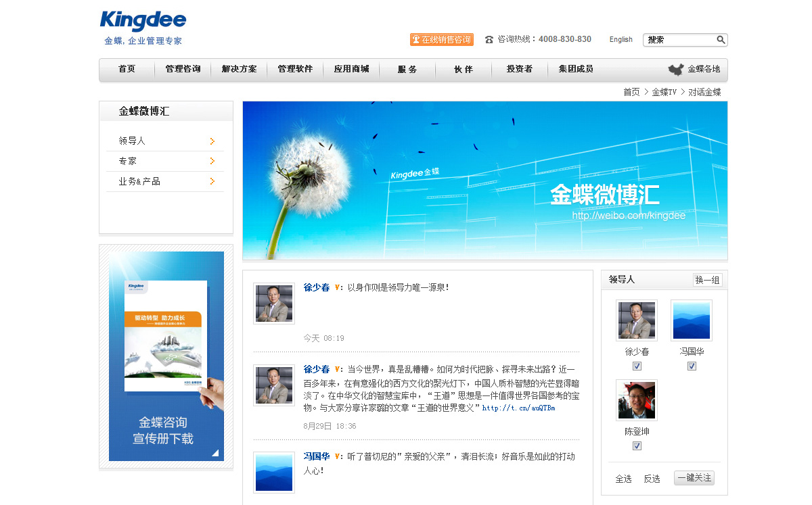The image size is (812, 505).
Task: Open 陈登坤's photo in the 领导人 panel
Action: (x=637, y=400)
